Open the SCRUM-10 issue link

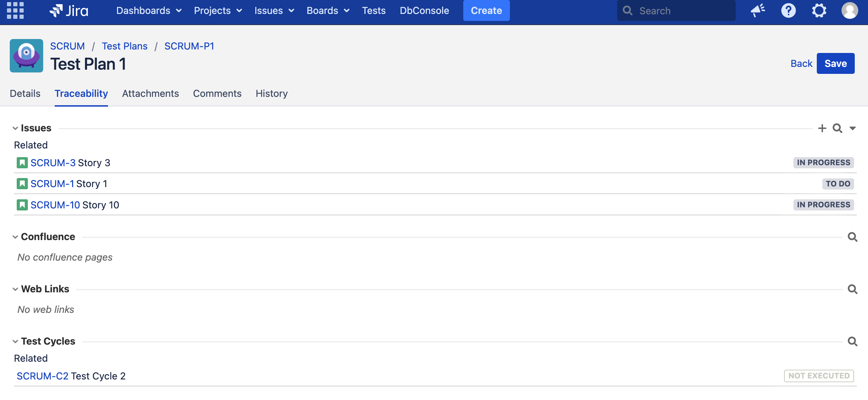tap(55, 205)
